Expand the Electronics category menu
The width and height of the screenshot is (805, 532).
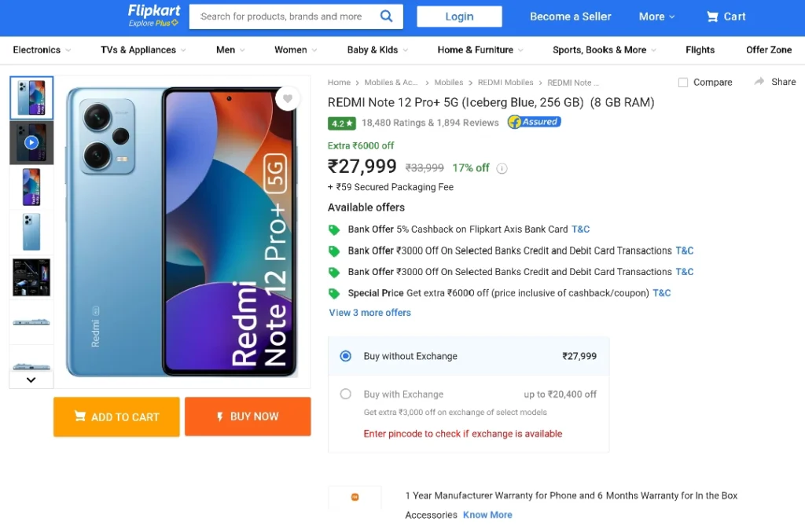[42, 50]
